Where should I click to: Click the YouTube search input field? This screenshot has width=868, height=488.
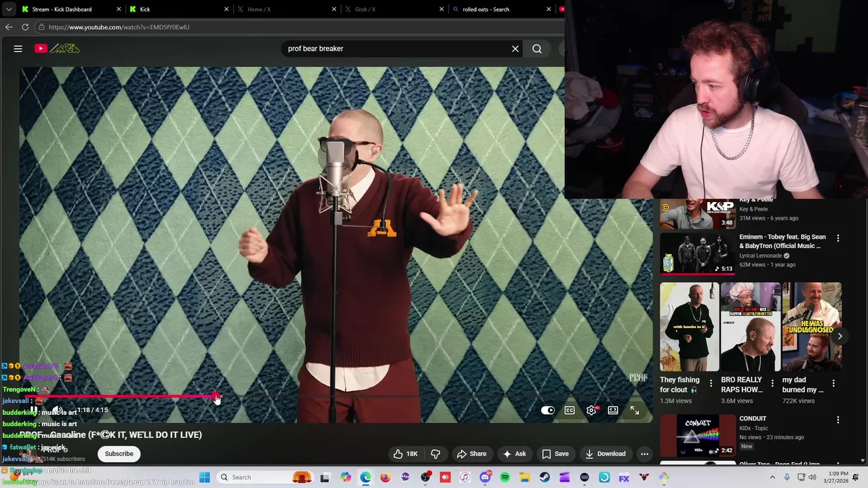pyautogui.click(x=397, y=49)
